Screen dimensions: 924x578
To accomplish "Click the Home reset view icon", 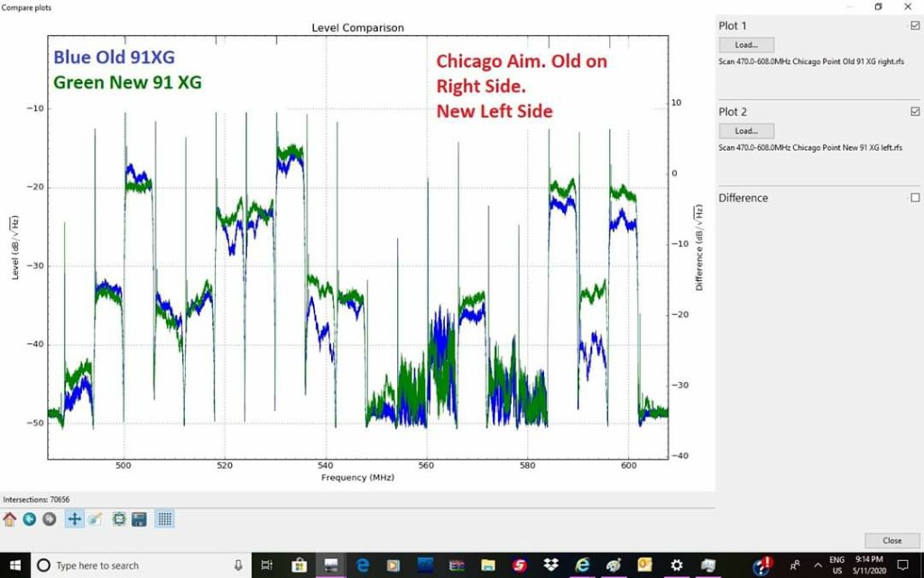I will (x=10, y=519).
